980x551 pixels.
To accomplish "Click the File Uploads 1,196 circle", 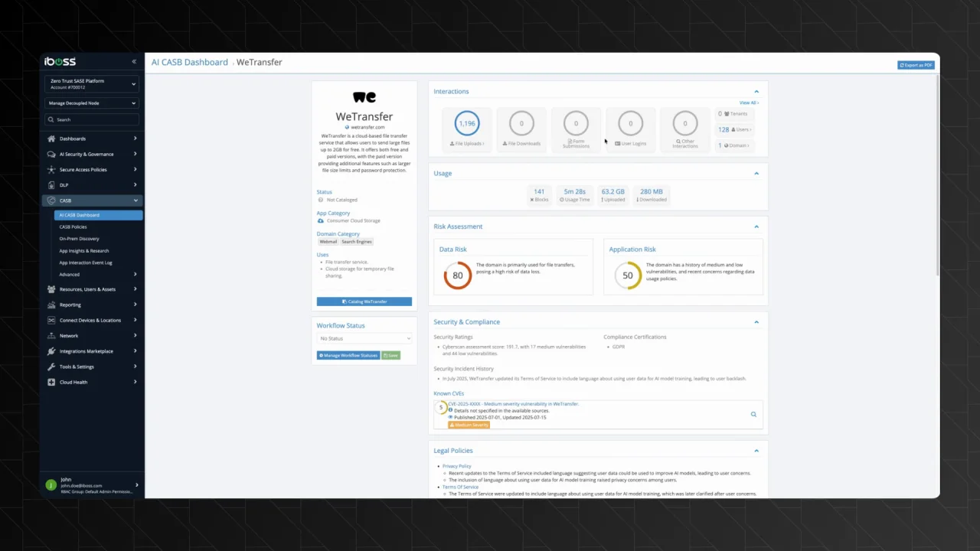I will click(x=467, y=123).
